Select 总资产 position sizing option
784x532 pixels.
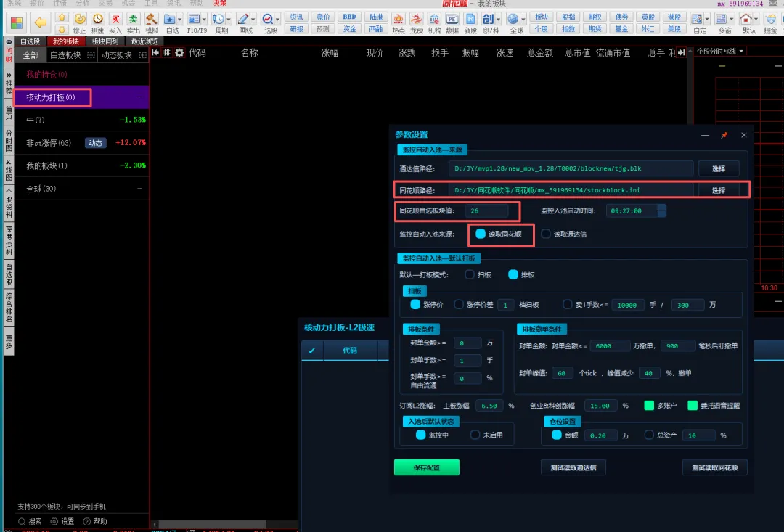pos(649,435)
